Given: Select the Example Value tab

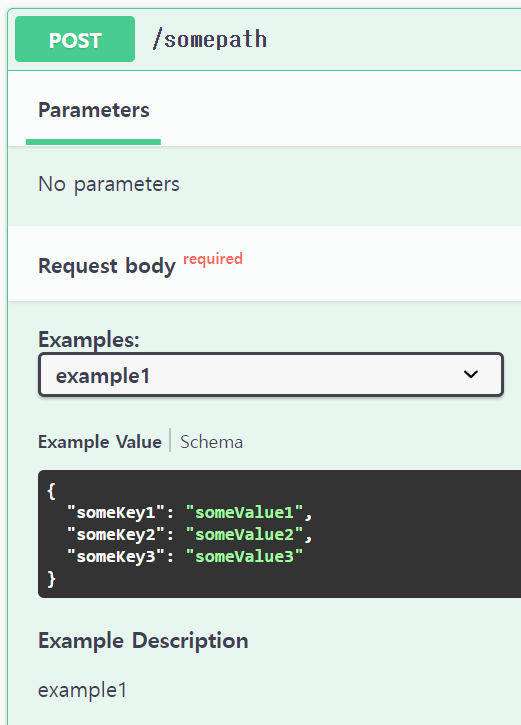Looking at the screenshot, I should click(x=100, y=442).
